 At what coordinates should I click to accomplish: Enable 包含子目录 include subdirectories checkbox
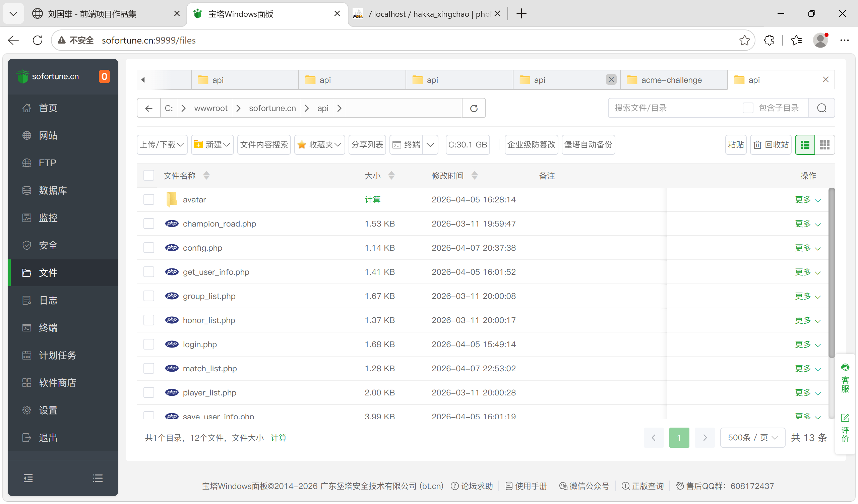coord(748,108)
